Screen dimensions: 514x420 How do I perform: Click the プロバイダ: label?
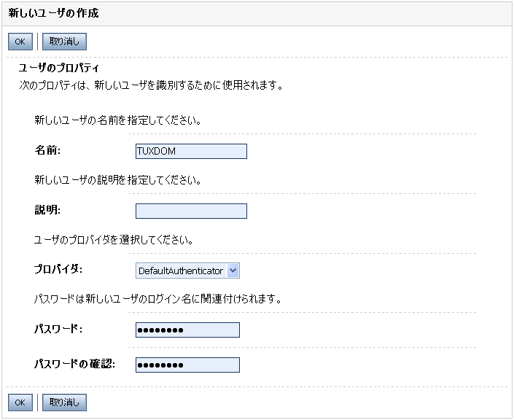(x=58, y=269)
